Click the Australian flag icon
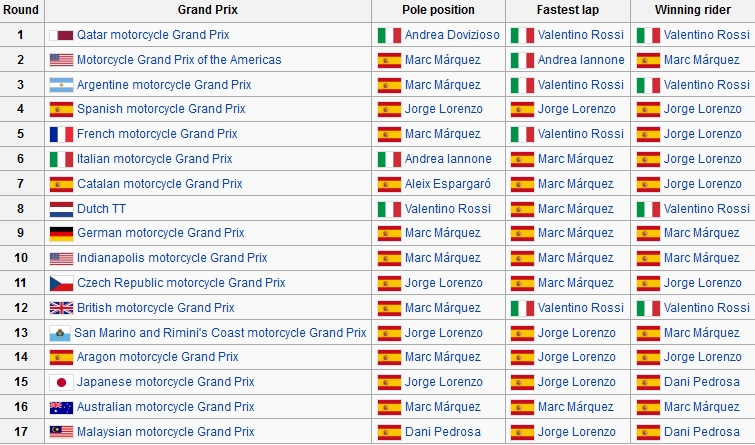755x445 pixels. (61, 407)
